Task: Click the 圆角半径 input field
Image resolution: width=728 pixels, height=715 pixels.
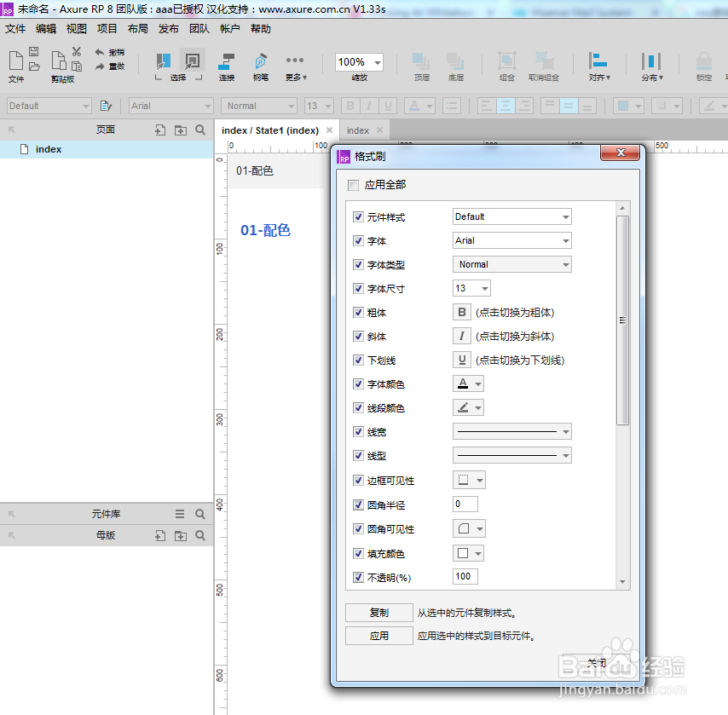Action: pos(465,505)
